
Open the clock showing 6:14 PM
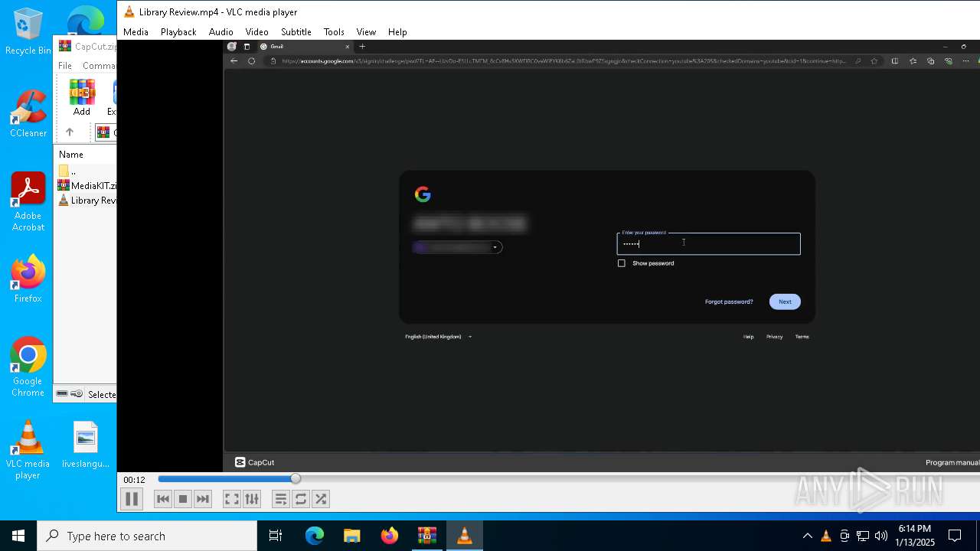pos(915,536)
